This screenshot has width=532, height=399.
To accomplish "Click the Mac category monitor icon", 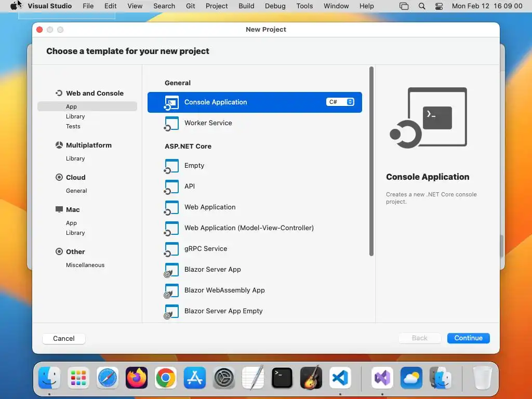I will [59, 209].
